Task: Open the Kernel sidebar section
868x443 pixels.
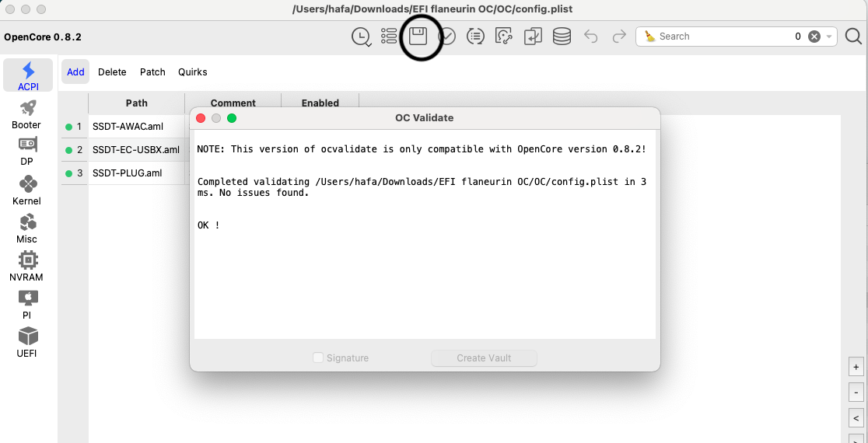Action: pos(26,190)
